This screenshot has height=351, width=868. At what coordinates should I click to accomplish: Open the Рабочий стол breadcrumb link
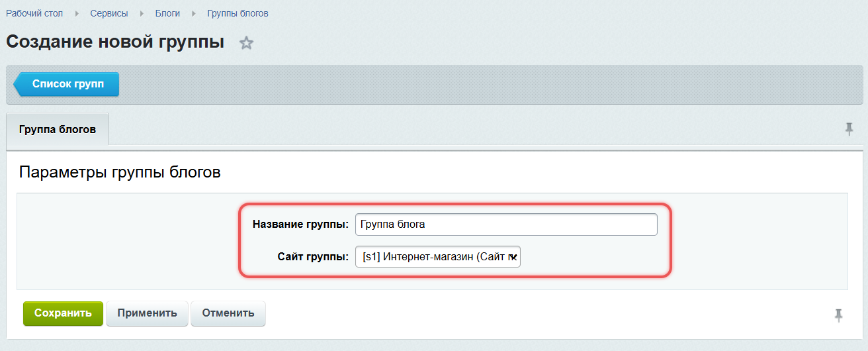click(x=34, y=13)
